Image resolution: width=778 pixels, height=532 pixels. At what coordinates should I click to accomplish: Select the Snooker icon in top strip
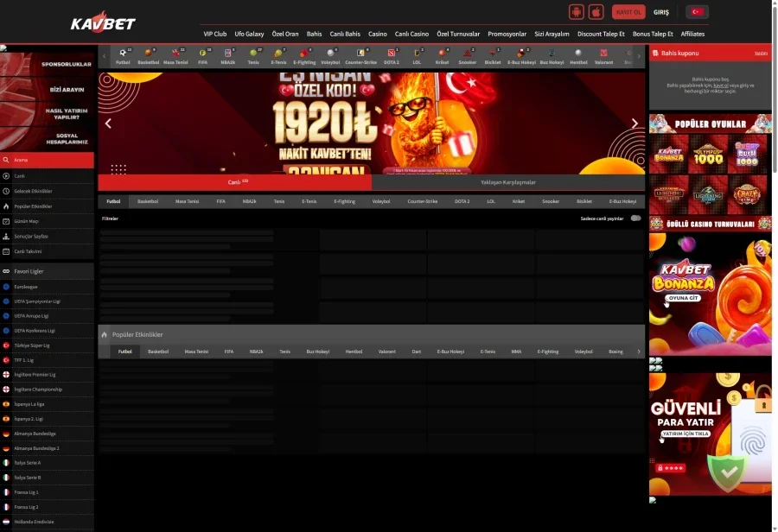468,56
